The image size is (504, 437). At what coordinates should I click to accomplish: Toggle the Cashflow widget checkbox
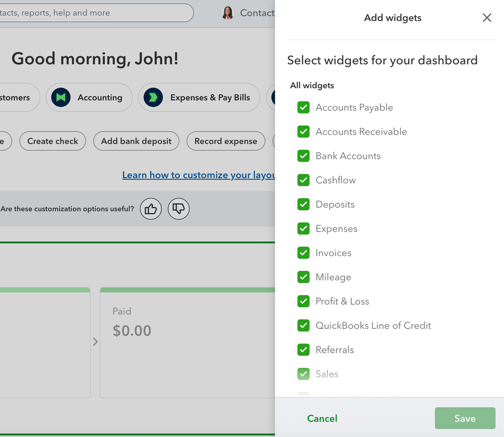pyautogui.click(x=303, y=180)
